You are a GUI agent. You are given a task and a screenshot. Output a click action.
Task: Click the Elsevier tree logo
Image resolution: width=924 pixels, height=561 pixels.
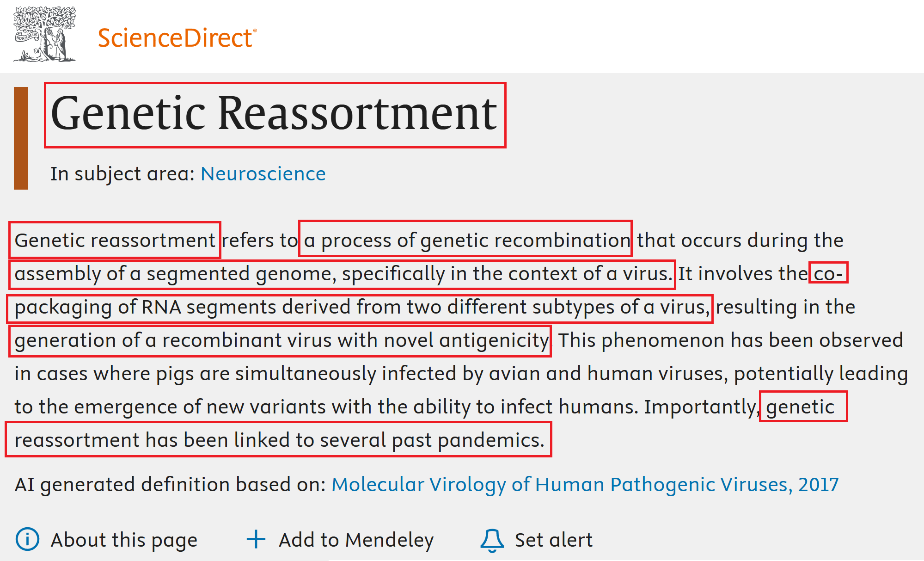point(44,34)
